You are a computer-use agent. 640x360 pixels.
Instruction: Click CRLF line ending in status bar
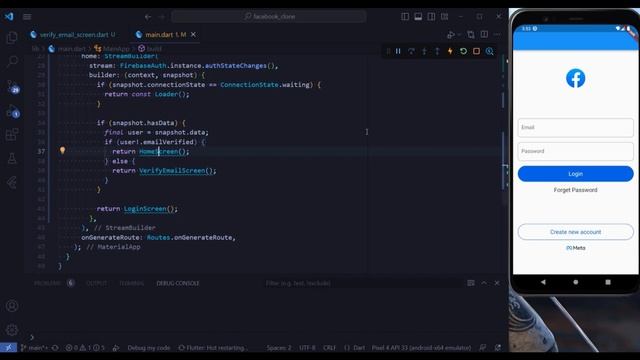pyautogui.click(x=329, y=348)
